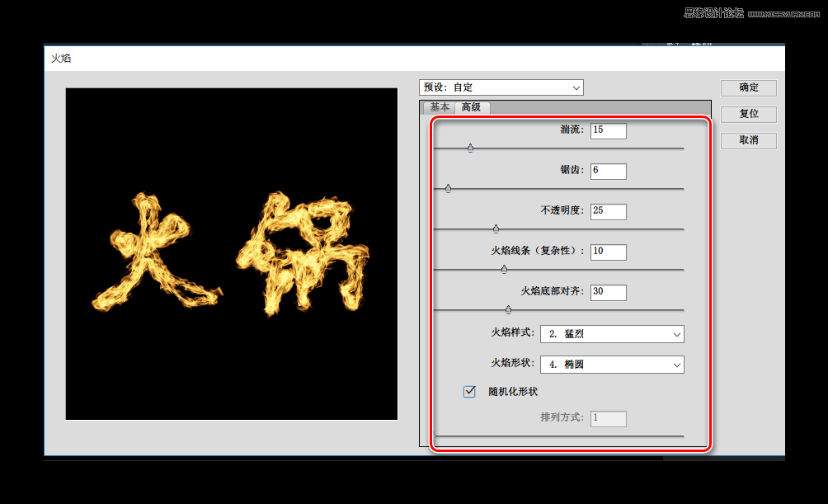Click the 火焰线条 complexity slider handle
The height and width of the screenshot is (504, 828).
coord(504,270)
